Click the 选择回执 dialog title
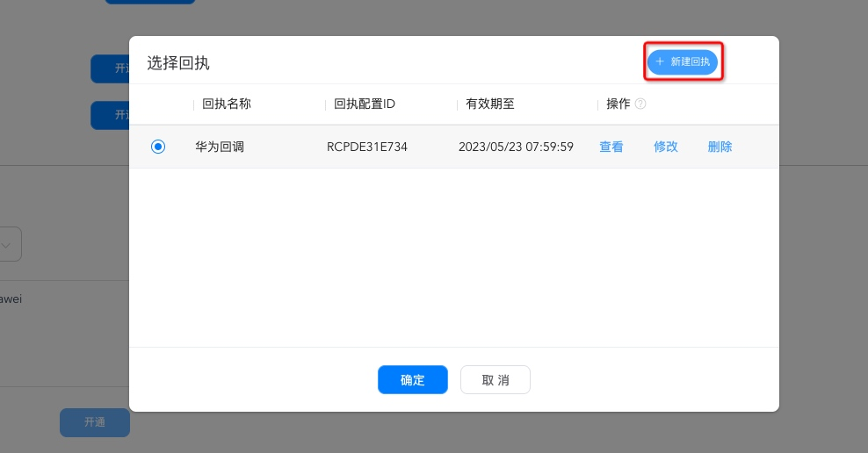Screen dimensions: 868x453 click(x=178, y=63)
